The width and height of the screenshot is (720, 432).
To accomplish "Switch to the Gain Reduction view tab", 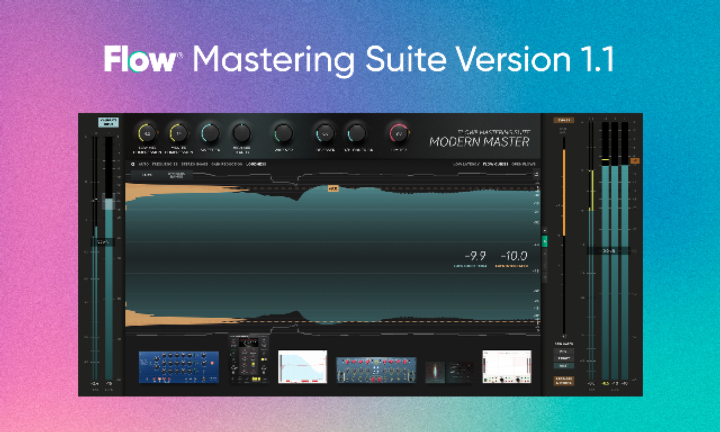I will pyautogui.click(x=226, y=164).
